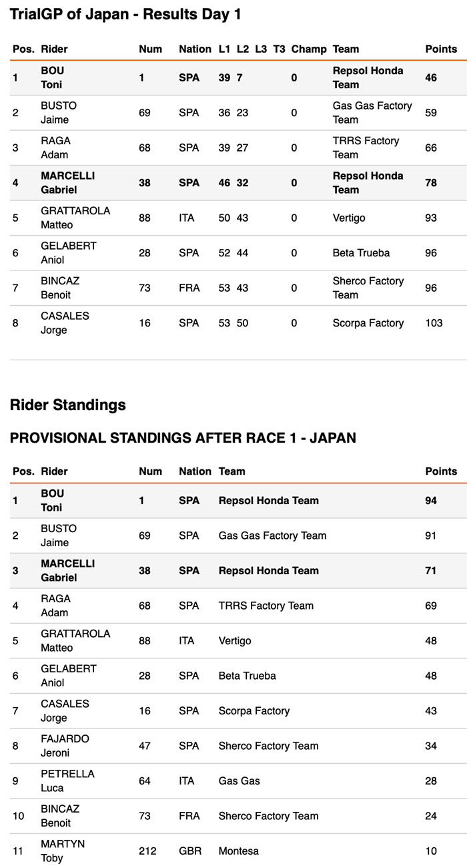
Task: Click Vertigo team in Day 1 results
Action: coord(349,218)
